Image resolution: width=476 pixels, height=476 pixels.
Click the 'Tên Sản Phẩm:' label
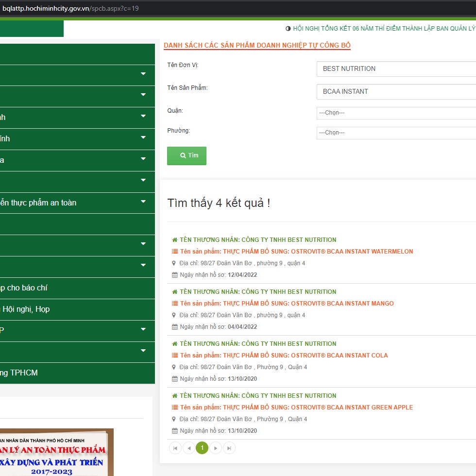(187, 88)
